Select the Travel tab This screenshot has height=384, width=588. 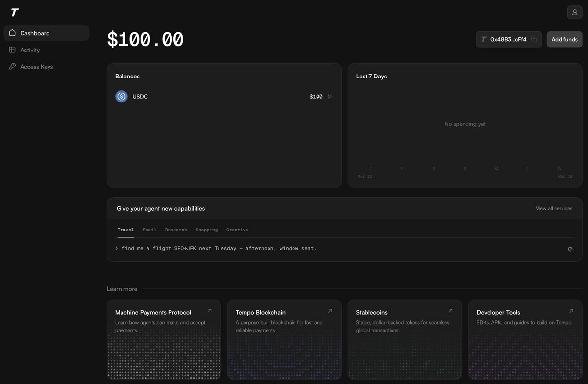[125, 230]
